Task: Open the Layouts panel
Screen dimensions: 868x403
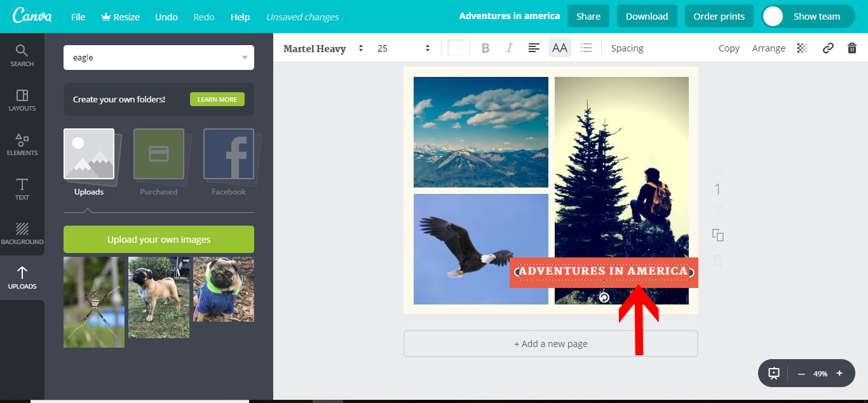Action: click(22, 99)
